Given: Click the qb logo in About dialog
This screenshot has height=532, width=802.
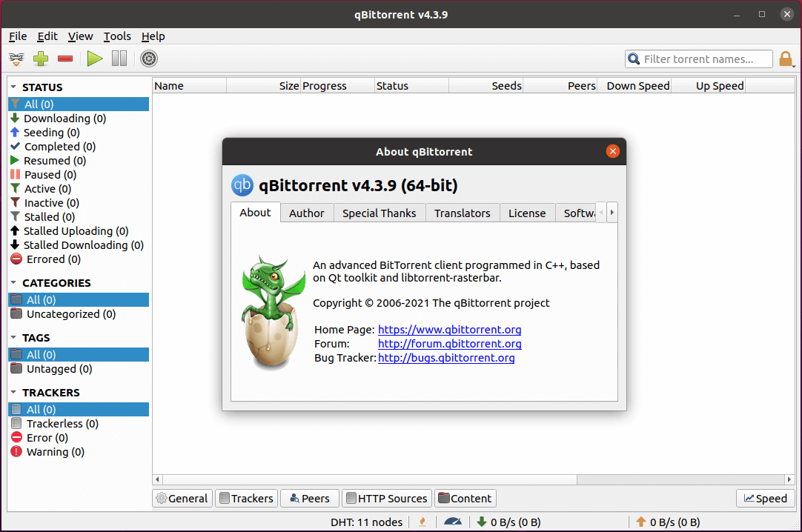Looking at the screenshot, I should click(242, 185).
